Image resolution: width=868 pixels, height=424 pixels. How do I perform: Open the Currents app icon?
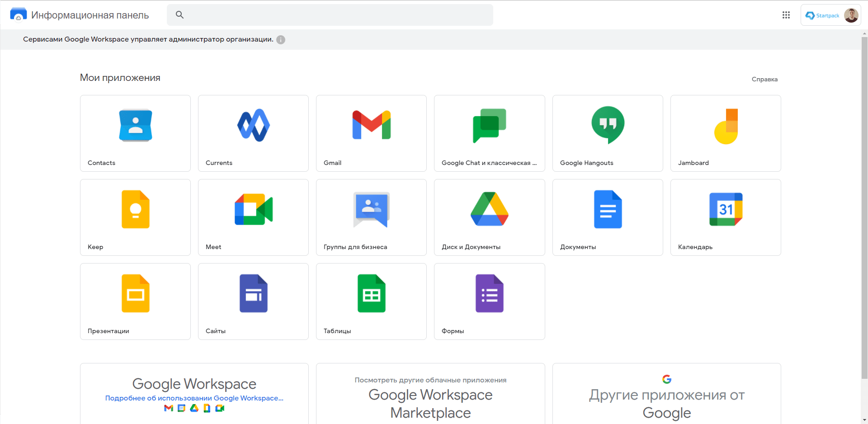point(254,125)
